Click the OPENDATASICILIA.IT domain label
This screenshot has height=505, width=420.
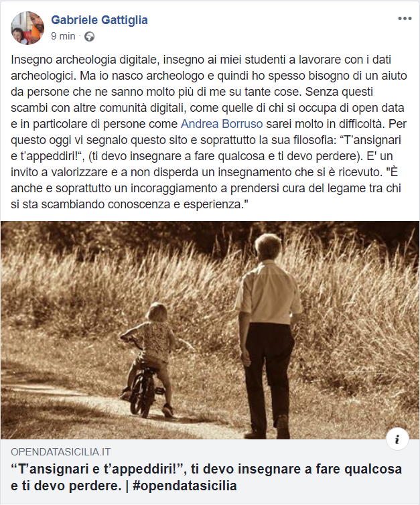point(60,452)
